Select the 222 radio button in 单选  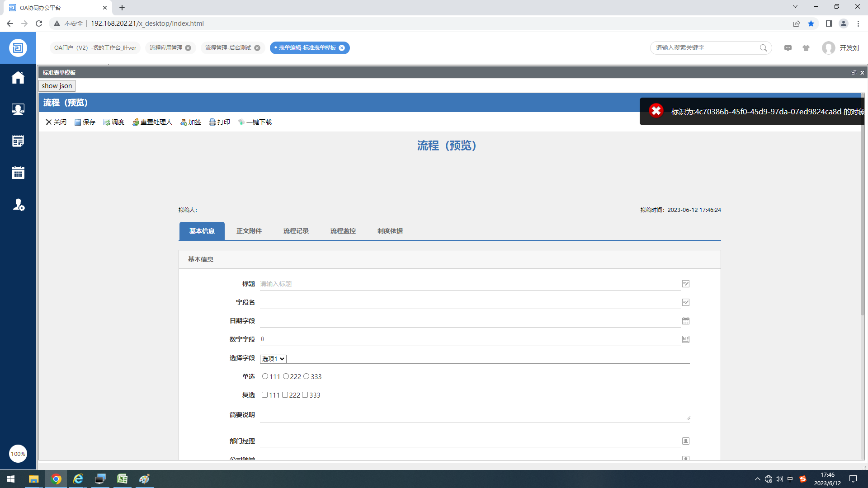click(x=286, y=376)
